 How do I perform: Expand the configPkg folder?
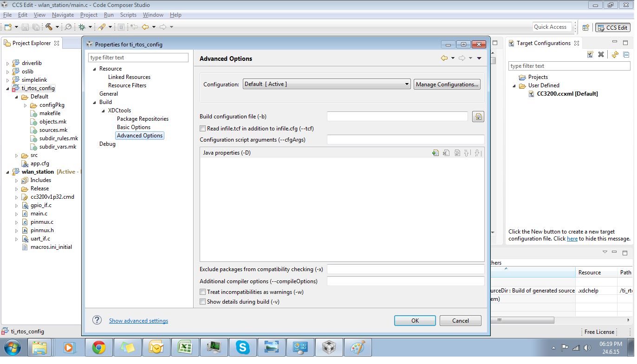pyautogui.click(x=25, y=105)
